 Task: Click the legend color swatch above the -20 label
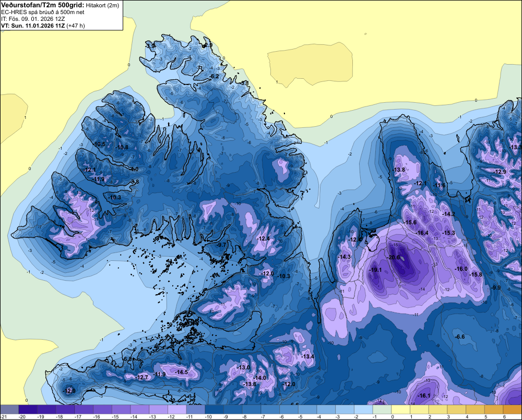tap(28, 410)
